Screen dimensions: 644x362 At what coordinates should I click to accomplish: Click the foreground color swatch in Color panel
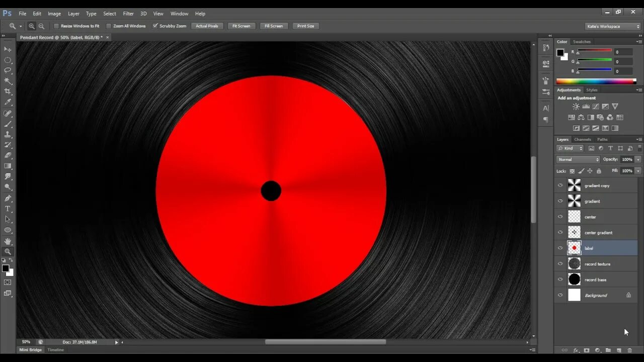560,52
